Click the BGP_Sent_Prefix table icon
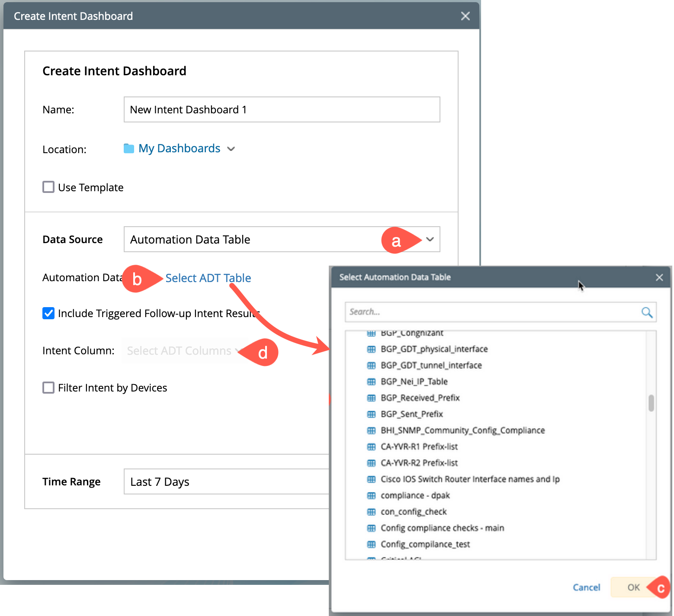The height and width of the screenshot is (616, 674). click(x=371, y=414)
